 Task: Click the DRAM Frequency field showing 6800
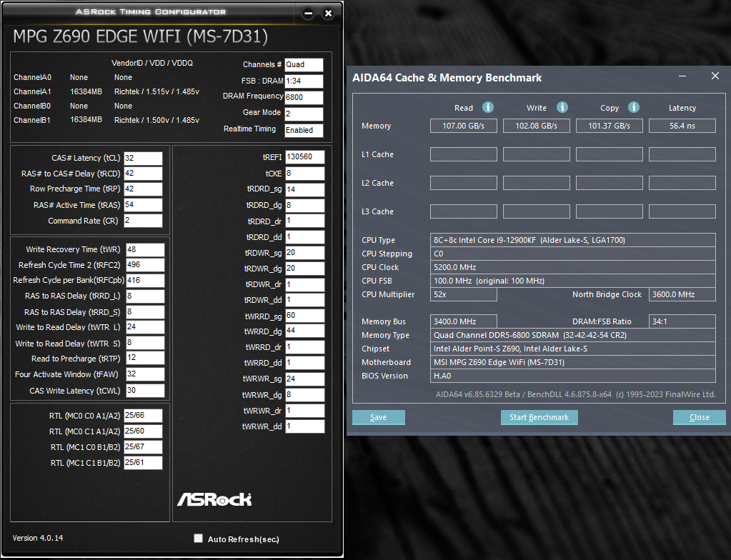pos(304,97)
